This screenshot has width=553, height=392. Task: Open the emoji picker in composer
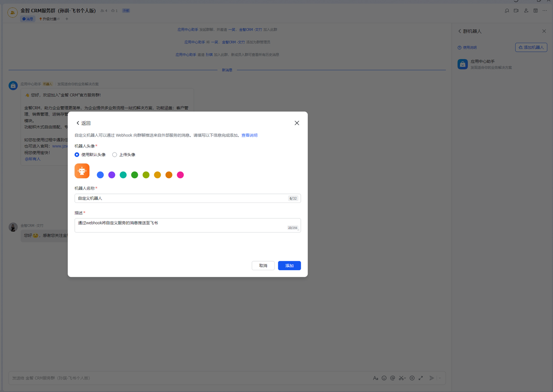(384, 378)
